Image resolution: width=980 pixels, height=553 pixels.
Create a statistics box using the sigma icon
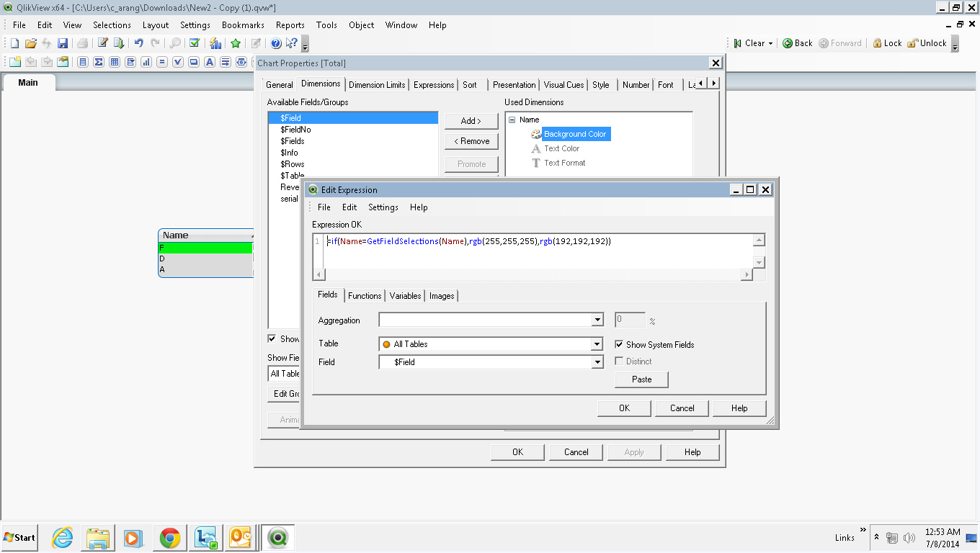coord(99,62)
